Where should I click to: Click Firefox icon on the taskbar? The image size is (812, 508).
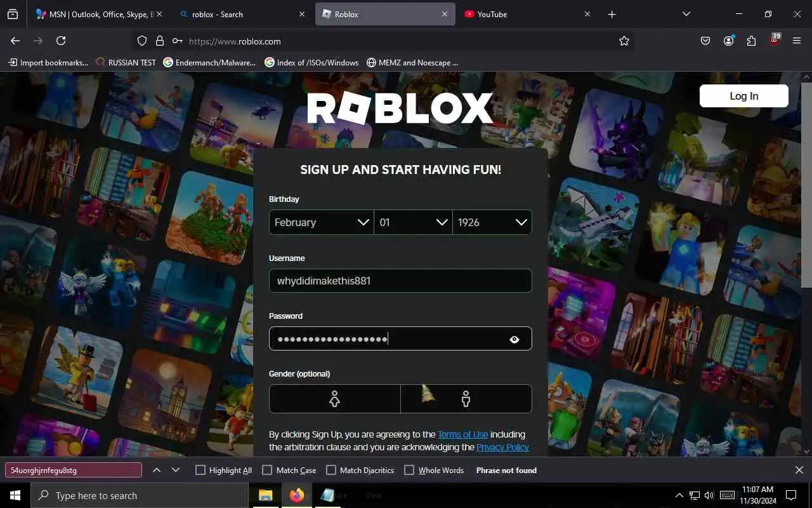click(296, 495)
